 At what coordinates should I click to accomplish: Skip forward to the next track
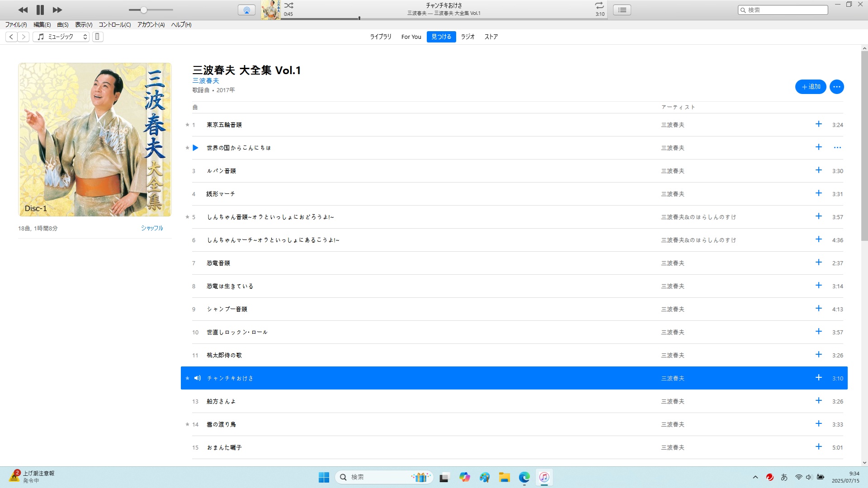click(x=57, y=9)
